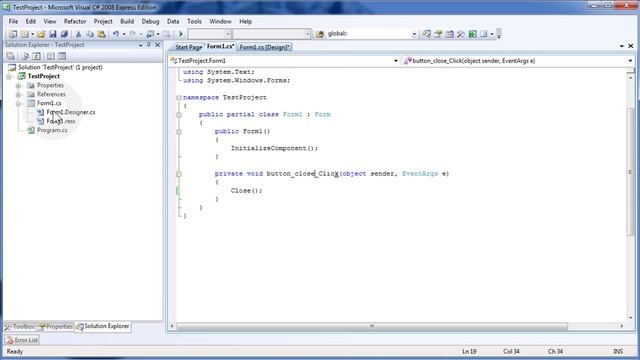Click the Save Form1.cs icon

(x=53, y=34)
